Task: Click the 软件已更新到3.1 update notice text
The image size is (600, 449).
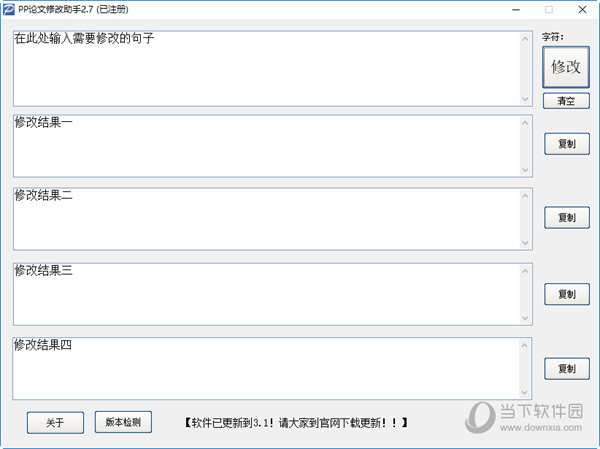Action: tap(296, 423)
